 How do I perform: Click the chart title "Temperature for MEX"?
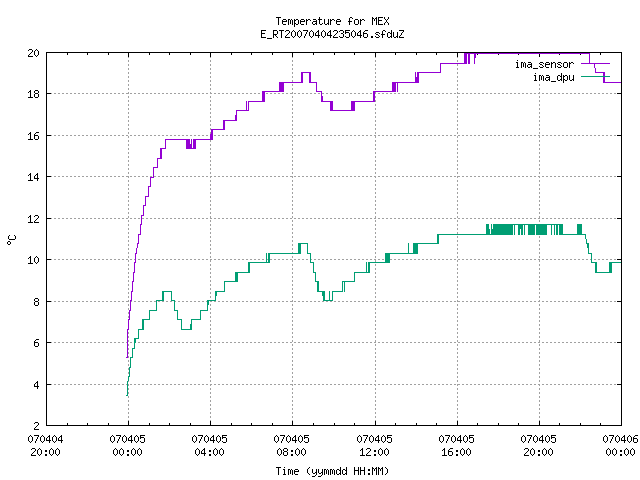click(x=332, y=21)
